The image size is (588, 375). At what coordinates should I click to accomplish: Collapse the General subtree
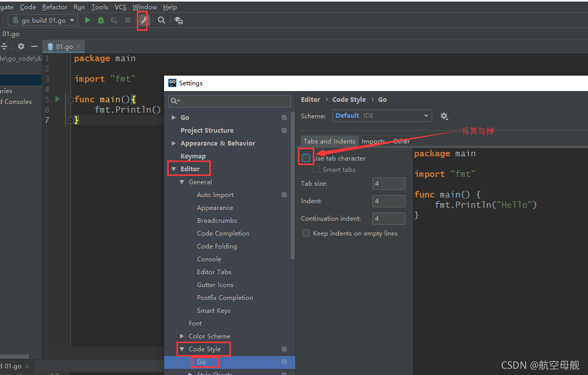182,182
